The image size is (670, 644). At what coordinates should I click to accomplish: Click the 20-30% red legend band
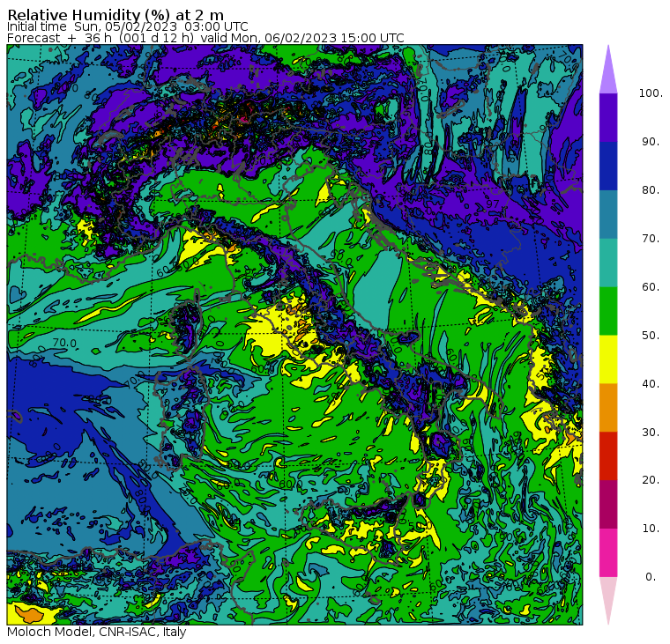(x=608, y=455)
